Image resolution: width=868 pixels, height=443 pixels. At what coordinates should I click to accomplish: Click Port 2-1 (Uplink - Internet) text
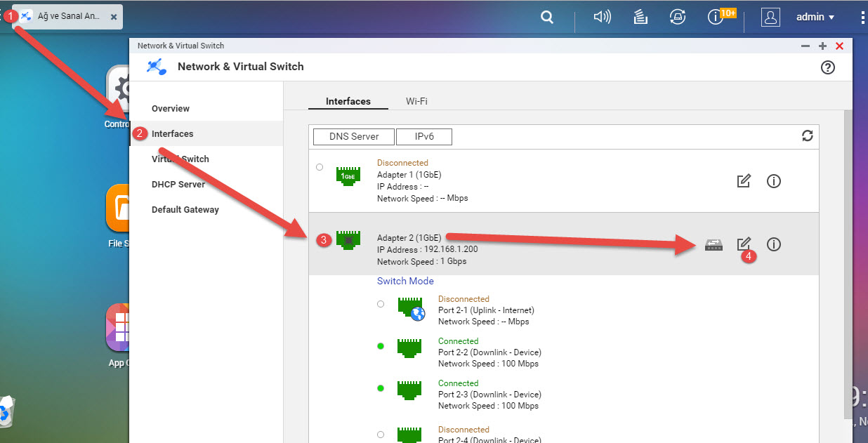[x=486, y=310]
